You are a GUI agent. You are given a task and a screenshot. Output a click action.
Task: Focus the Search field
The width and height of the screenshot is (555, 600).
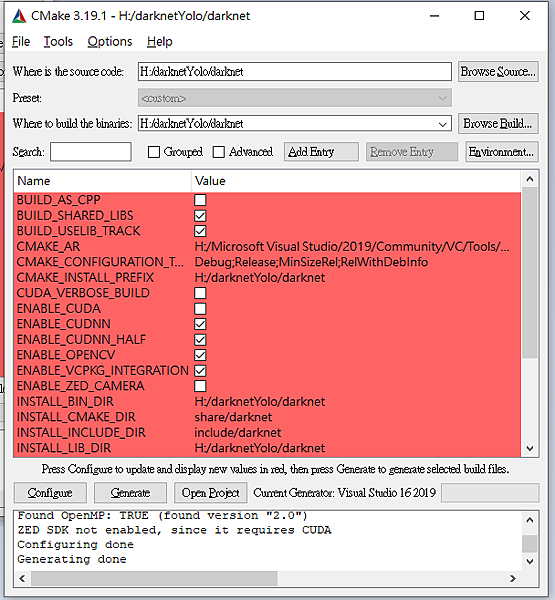pyautogui.click(x=91, y=152)
